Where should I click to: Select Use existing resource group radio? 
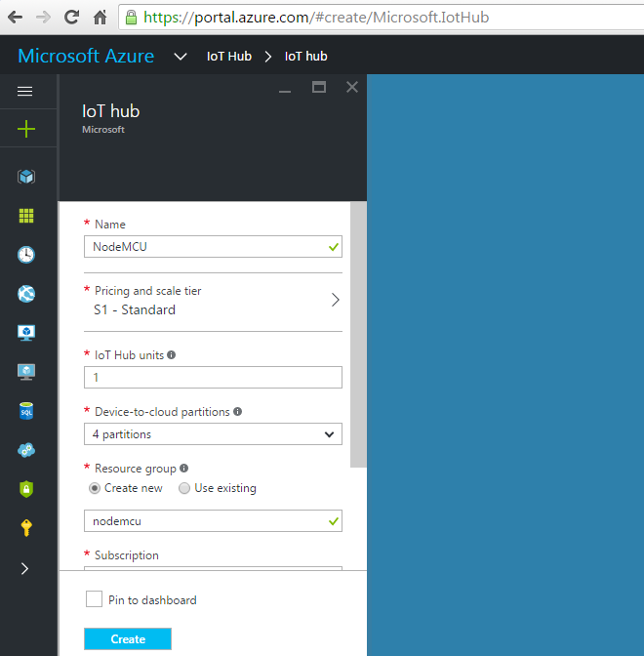coord(184,488)
